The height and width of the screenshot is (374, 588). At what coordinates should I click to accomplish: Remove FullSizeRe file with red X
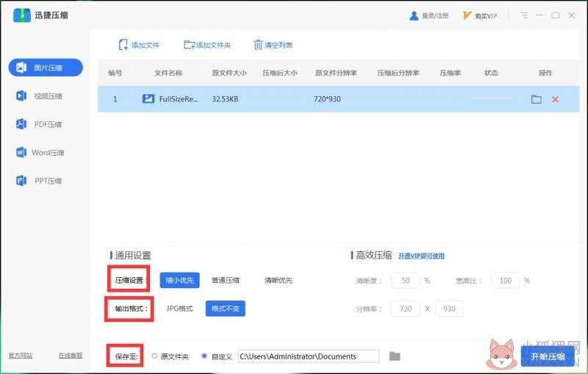coord(556,99)
